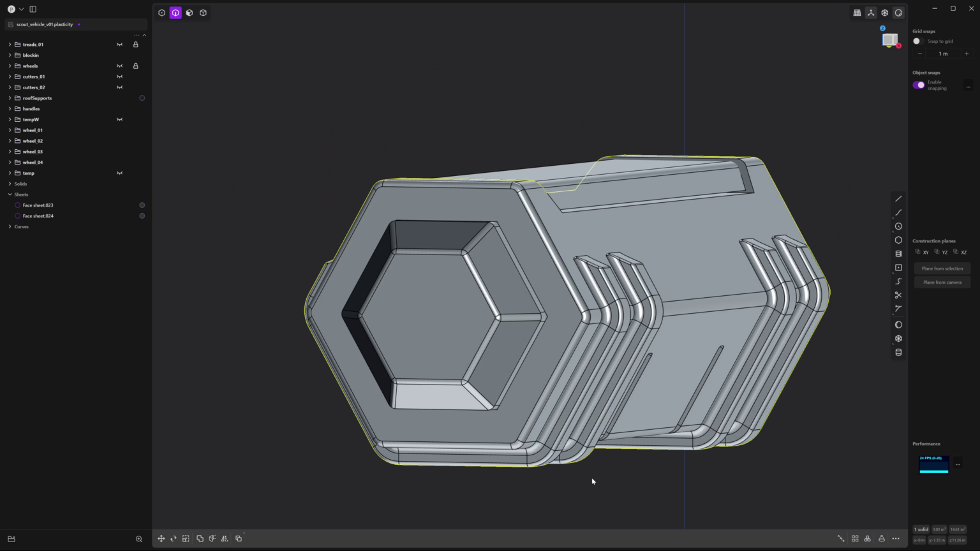Viewport: 980px width, 551px height.
Task: Select the Box wireframe tool
Action: [898, 339]
